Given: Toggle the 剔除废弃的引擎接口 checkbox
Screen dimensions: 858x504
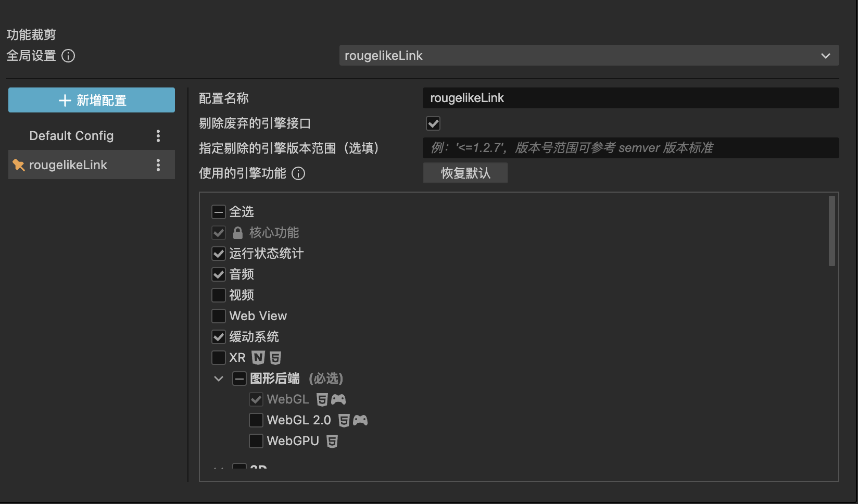Looking at the screenshot, I should pos(433,123).
